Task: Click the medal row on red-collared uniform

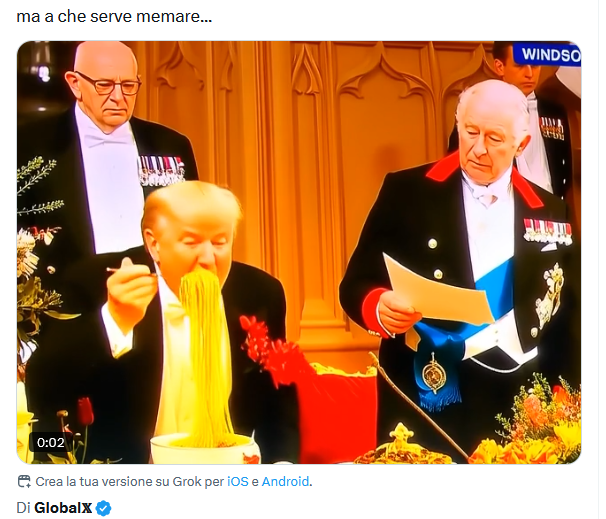Action: coord(548,231)
